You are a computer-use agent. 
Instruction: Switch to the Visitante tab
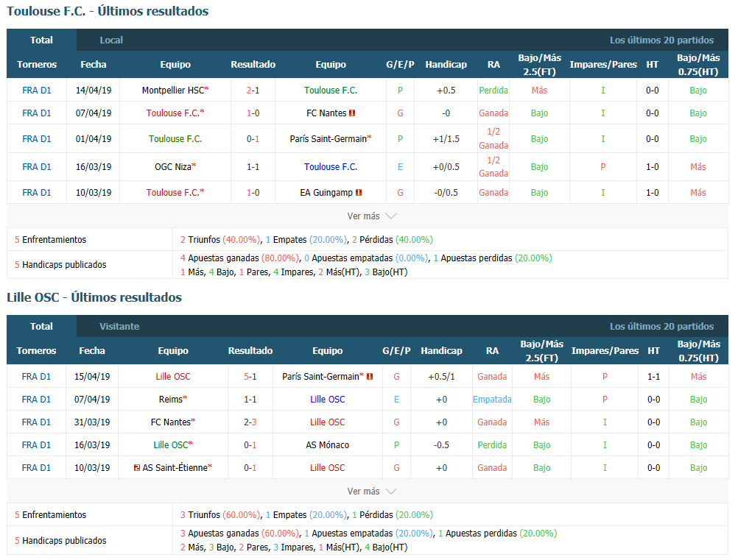point(119,326)
